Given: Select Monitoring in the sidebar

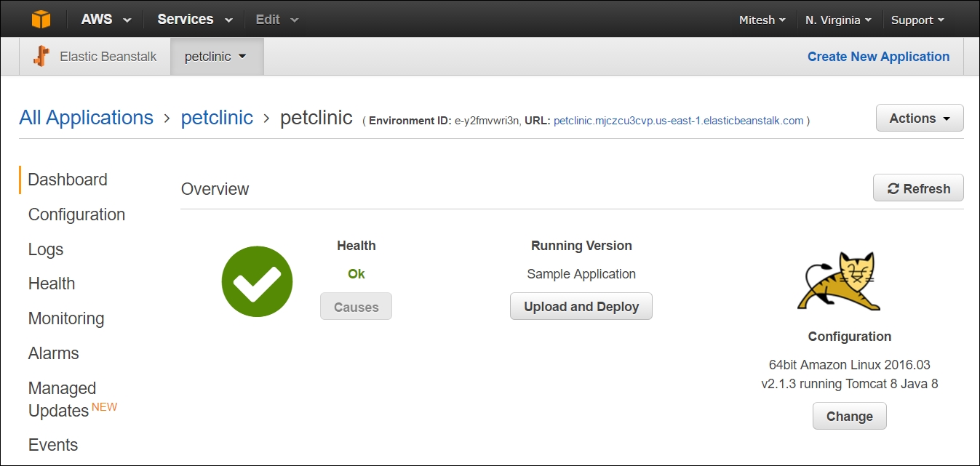Looking at the screenshot, I should (66, 318).
